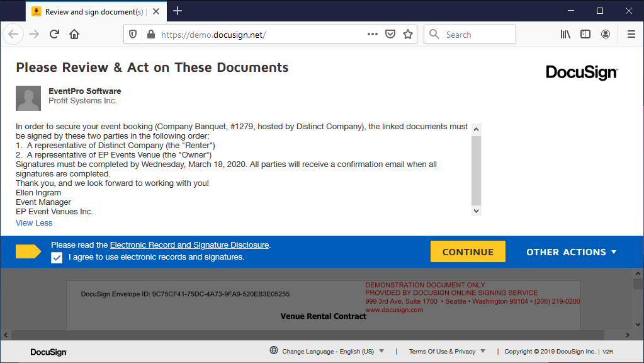Open the Firefox hamburger menu
Viewport: 644px width, 363px height.
coord(631,34)
